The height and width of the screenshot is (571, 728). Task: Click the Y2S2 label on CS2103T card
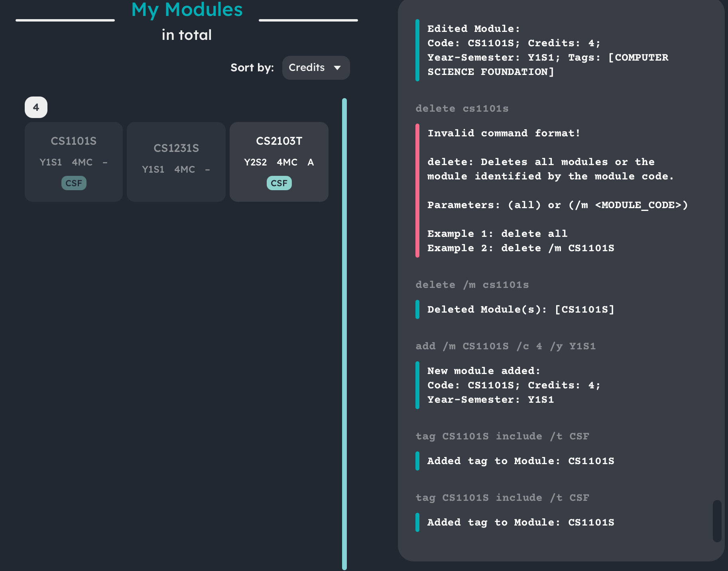[256, 162]
